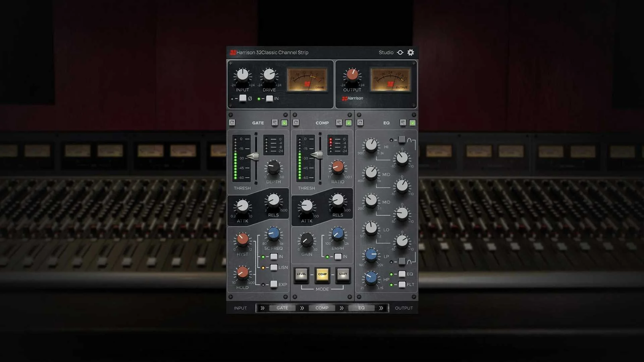Select COMP in the bottom routing bar
644x362 pixels.
[321, 308]
